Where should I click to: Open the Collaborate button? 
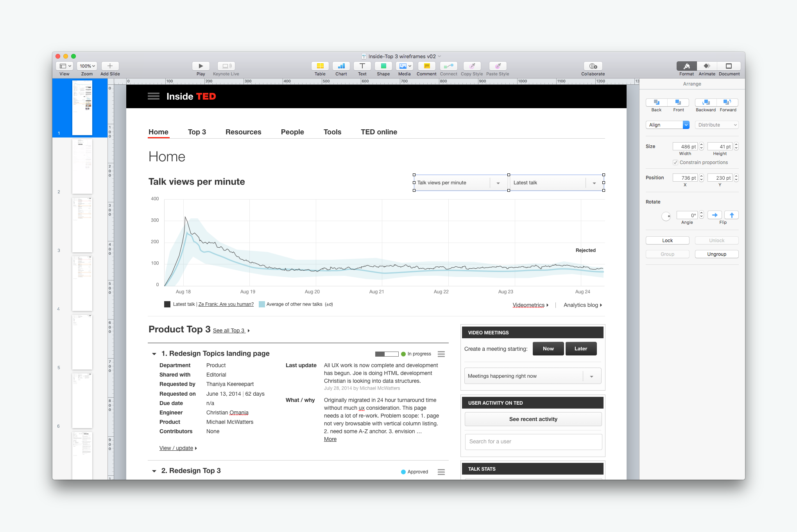click(593, 66)
